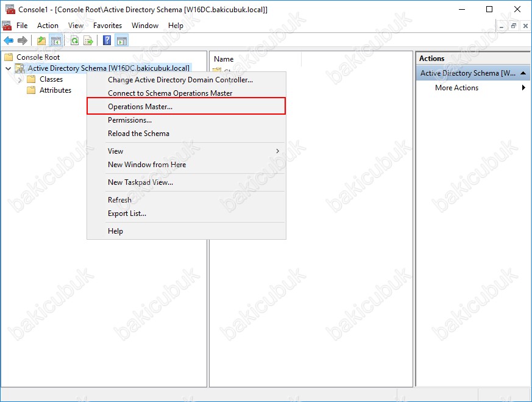The width and height of the screenshot is (532, 402).
Task: Open Permissions... from the context menu
Action: click(x=186, y=120)
